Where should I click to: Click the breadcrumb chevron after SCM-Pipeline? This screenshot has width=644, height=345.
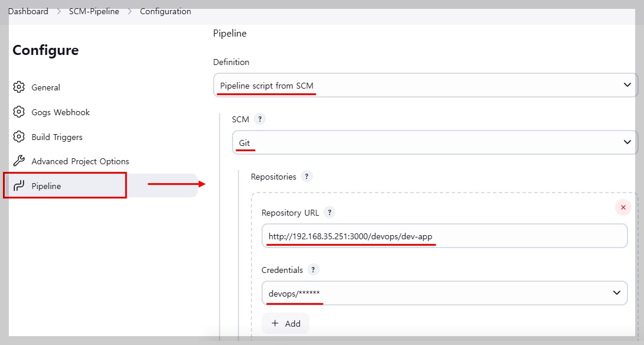pyautogui.click(x=130, y=11)
